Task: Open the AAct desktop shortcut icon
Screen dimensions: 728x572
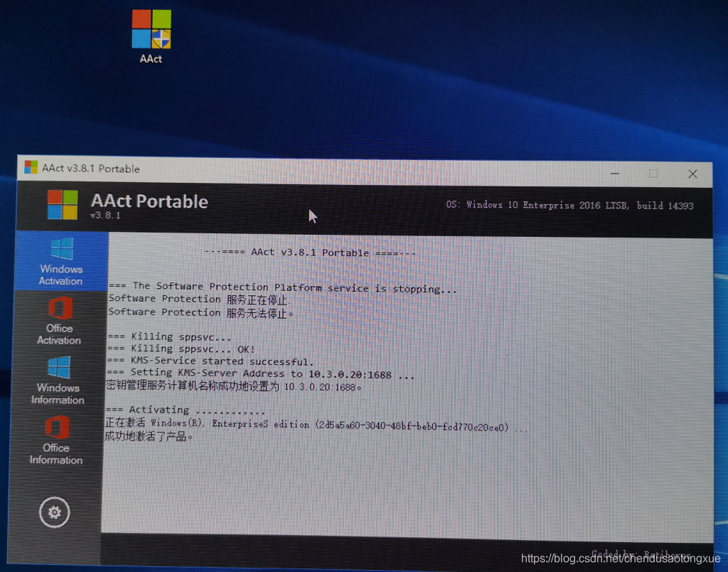Action: coord(151,37)
